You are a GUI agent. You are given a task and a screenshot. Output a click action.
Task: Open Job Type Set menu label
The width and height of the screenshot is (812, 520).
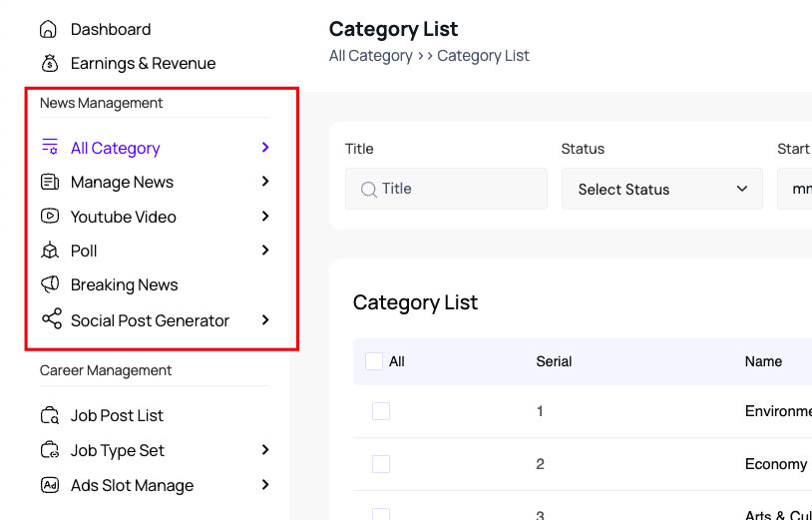tap(118, 450)
